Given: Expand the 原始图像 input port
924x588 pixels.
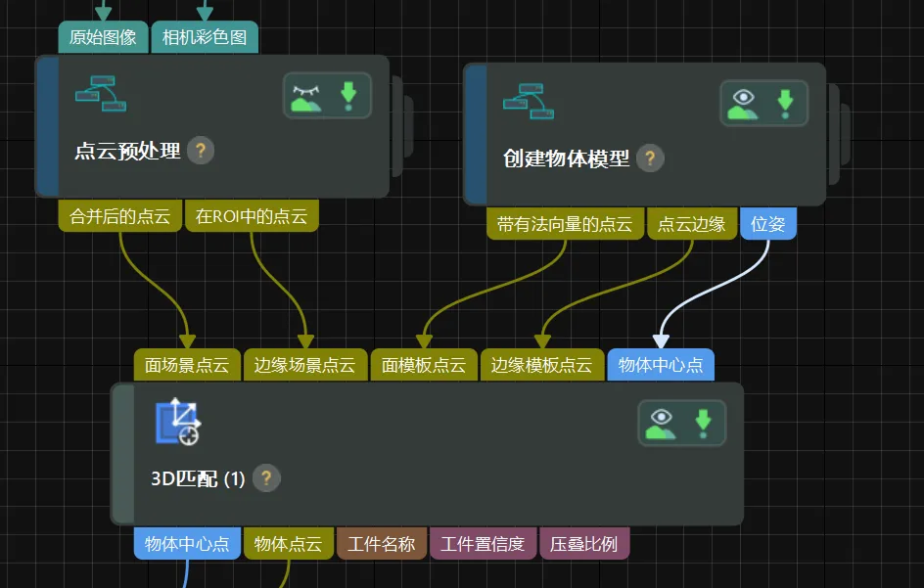Looking at the screenshot, I should pos(103,36).
